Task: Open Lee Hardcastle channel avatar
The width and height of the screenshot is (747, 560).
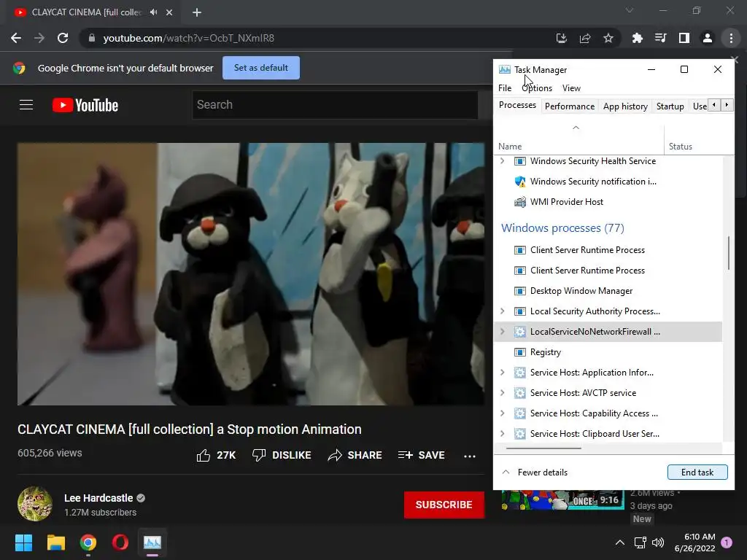Action: (35, 504)
